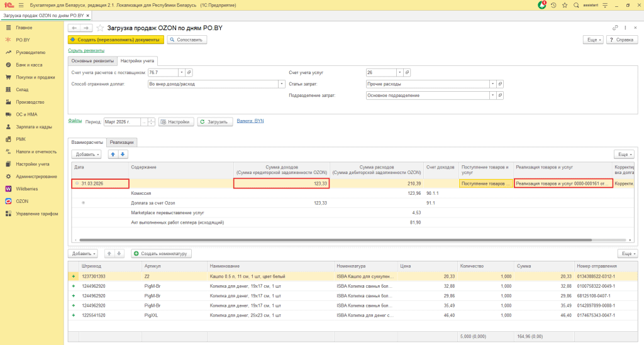The height and width of the screenshot is (345, 644).
Task: Open Банк и касса section
Action: [29, 65]
